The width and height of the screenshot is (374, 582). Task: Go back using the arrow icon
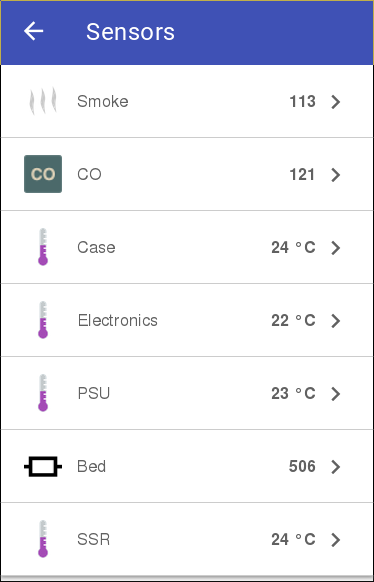33,31
